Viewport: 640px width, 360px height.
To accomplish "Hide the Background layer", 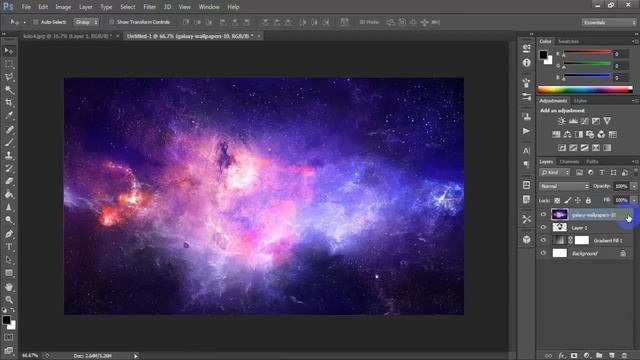I will pos(543,253).
